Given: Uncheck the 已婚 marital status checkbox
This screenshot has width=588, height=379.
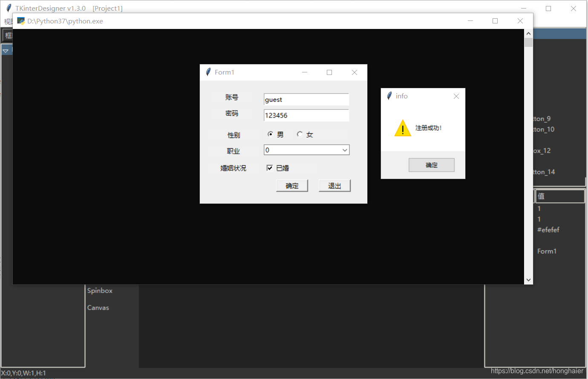Looking at the screenshot, I should [x=270, y=167].
